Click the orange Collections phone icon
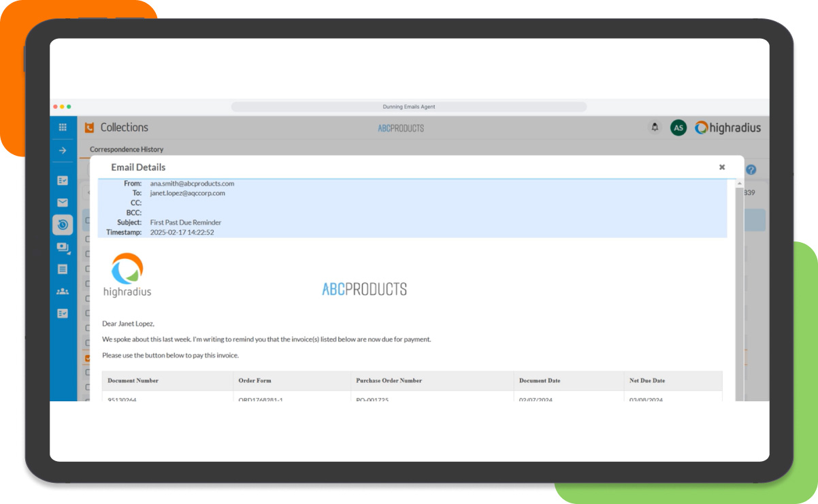This screenshot has height=504, width=818. 88,127
